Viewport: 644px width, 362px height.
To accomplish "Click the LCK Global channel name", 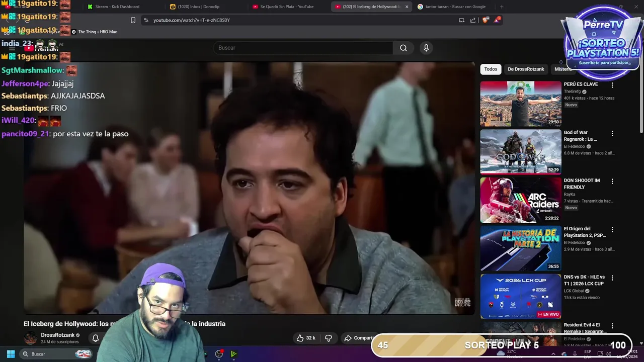I will (574, 291).
